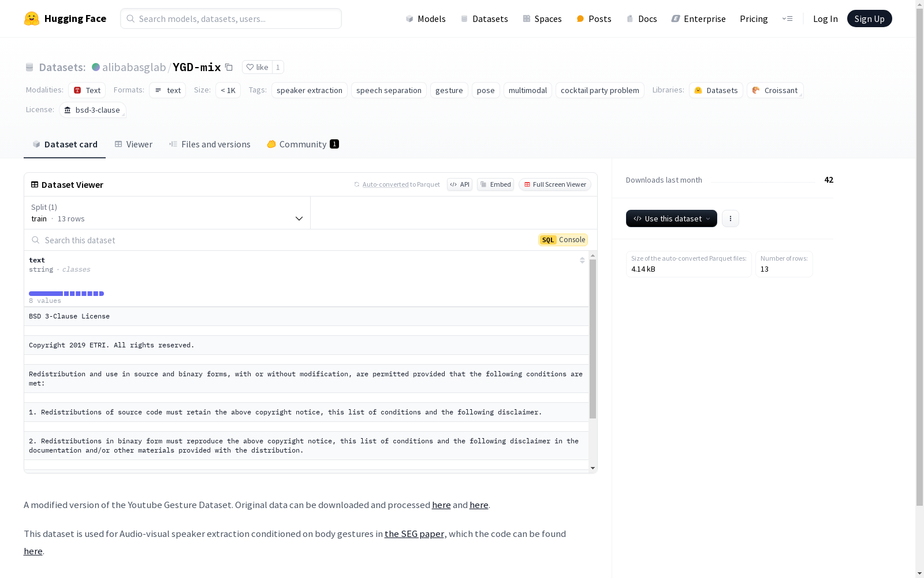924x578 pixels.
Task: Click the Embed button
Action: click(495, 184)
